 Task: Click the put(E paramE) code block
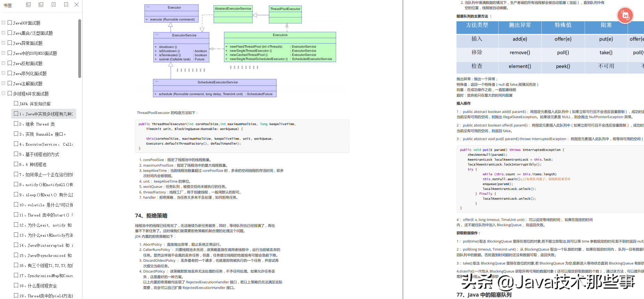coord(550,179)
